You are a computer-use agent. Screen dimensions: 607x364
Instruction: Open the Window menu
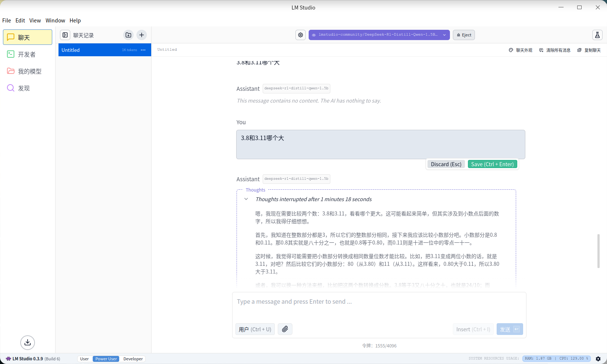[x=55, y=21]
